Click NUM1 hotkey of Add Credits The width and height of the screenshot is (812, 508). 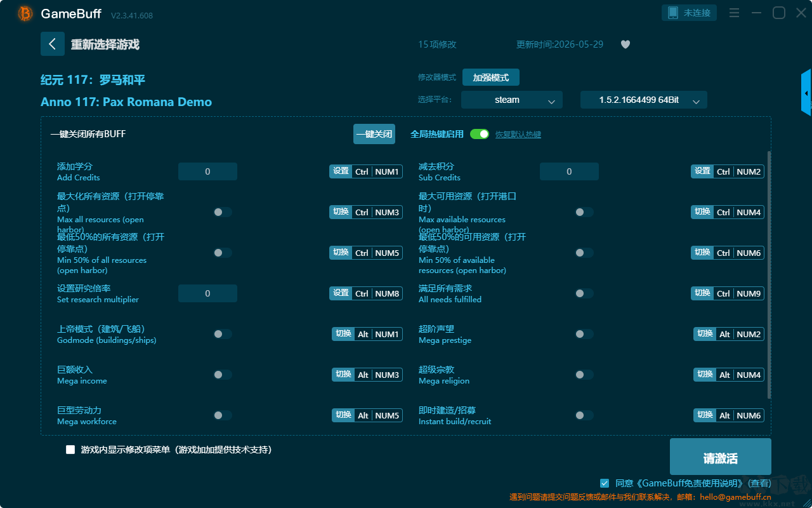(x=387, y=171)
